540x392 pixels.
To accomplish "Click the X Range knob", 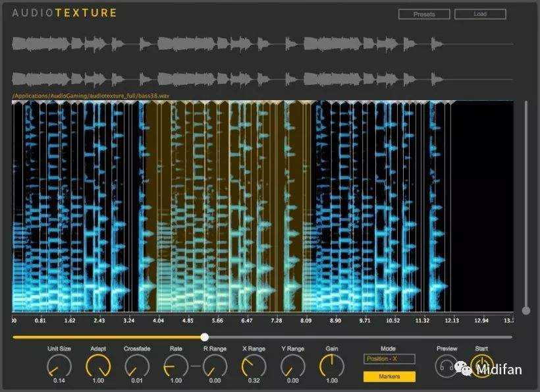I will (254, 366).
